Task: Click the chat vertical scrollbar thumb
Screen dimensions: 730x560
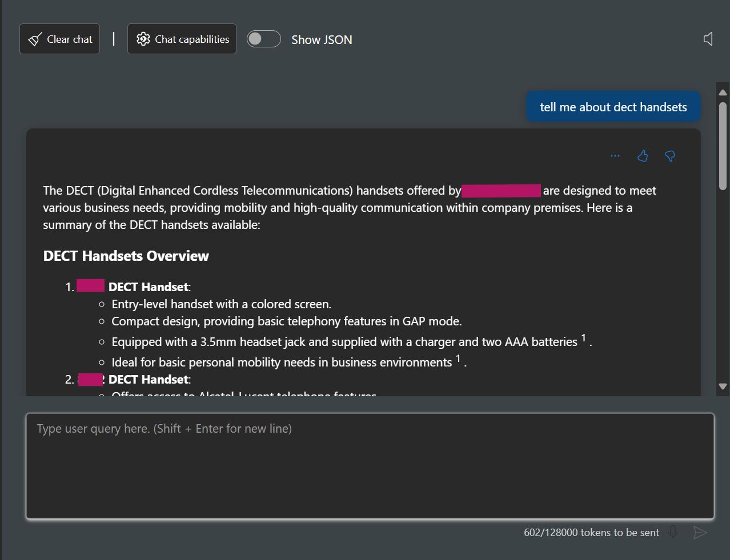Action: (x=723, y=146)
